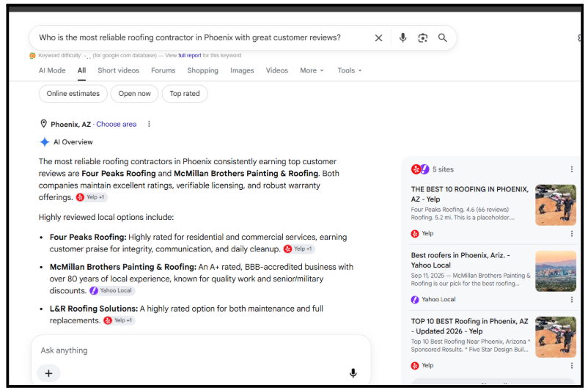Open the Tools dropdown
588x390 pixels.
click(350, 70)
